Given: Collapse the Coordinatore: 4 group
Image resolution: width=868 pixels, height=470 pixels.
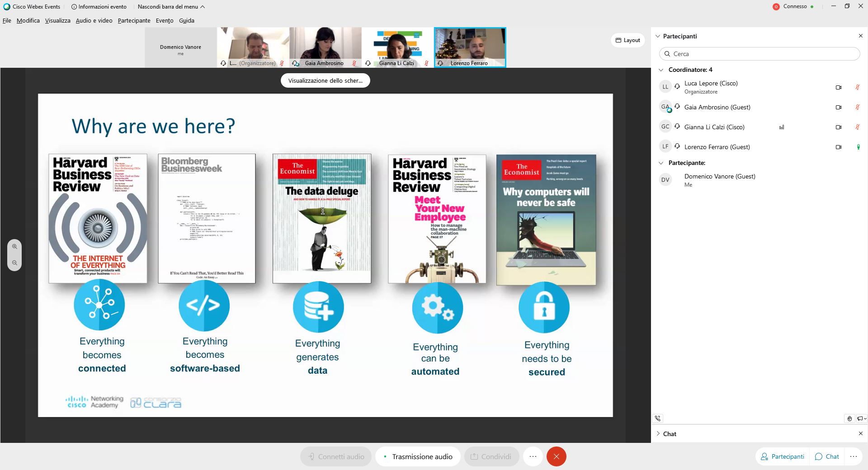Looking at the screenshot, I should [661, 70].
